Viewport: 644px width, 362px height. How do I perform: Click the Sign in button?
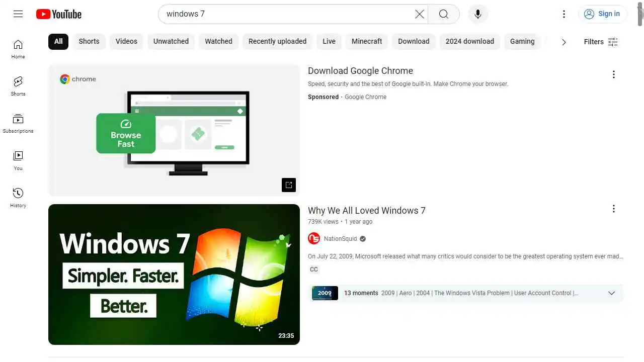[603, 14]
